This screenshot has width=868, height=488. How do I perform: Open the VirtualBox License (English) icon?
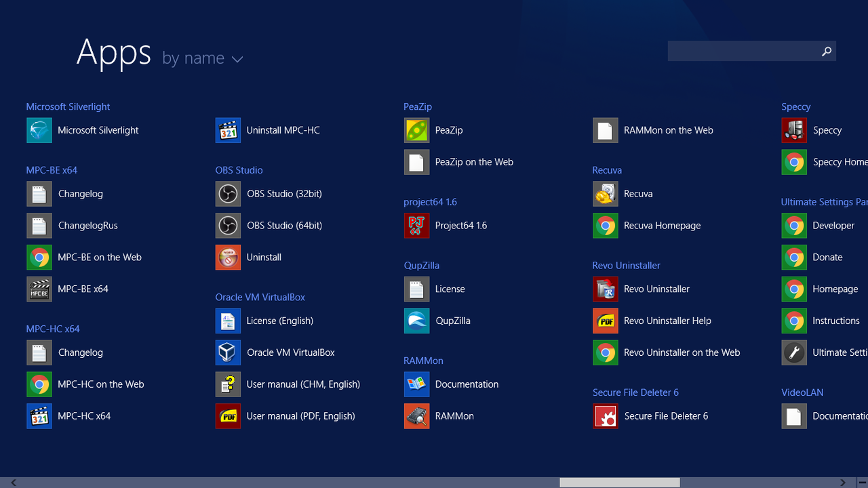pyautogui.click(x=228, y=321)
